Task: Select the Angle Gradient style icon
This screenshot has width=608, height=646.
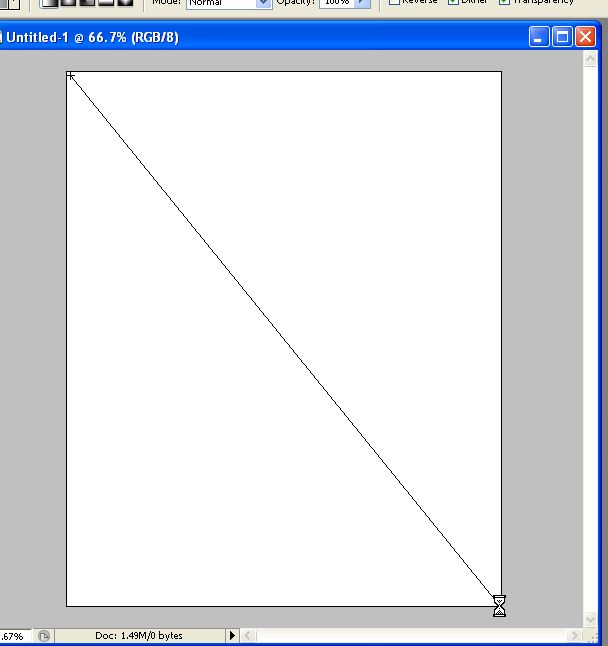Action: [87, 2]
